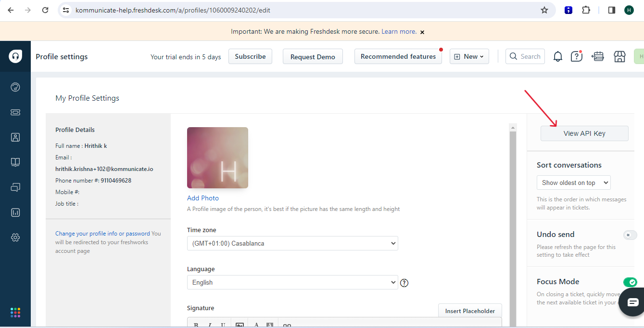Open the Analytics sidebar icon
This screenshot has height=328, width=644.
click(x=15, y=212)
